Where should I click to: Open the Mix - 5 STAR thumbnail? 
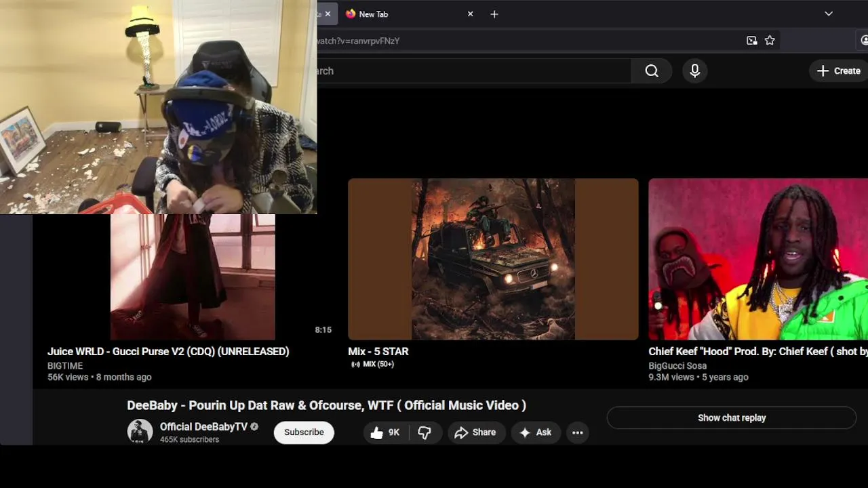tap(493, 259)
